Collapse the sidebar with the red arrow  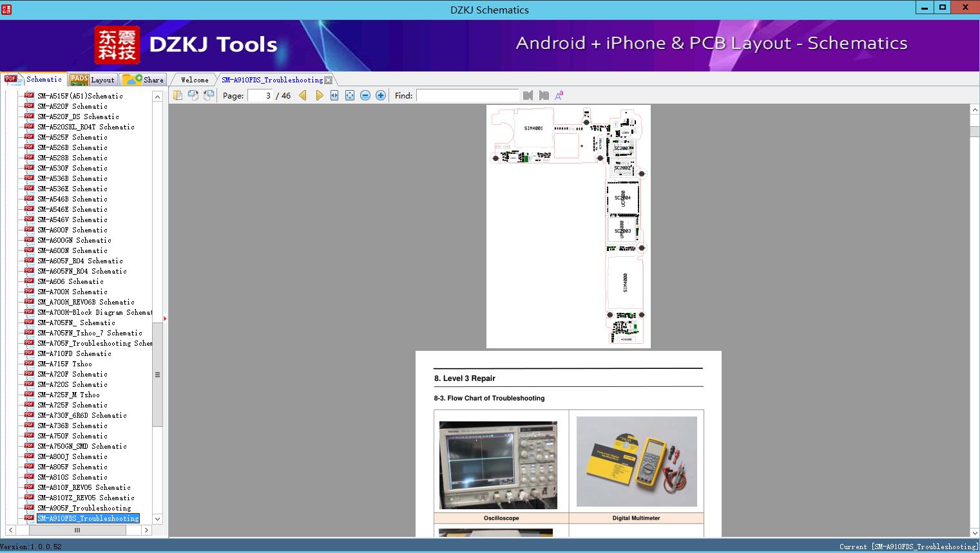pyautogui.click(x=165, y=318)
